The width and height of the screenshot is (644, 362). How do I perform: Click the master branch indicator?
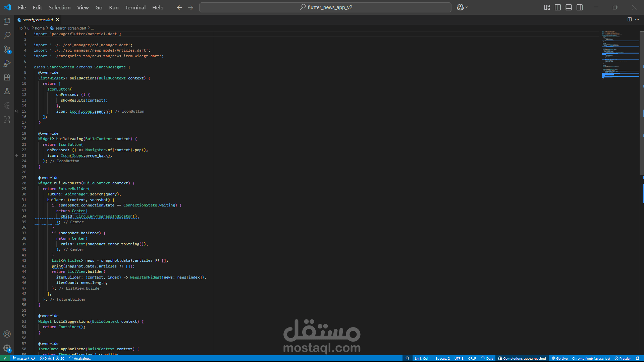click(21, 358)
